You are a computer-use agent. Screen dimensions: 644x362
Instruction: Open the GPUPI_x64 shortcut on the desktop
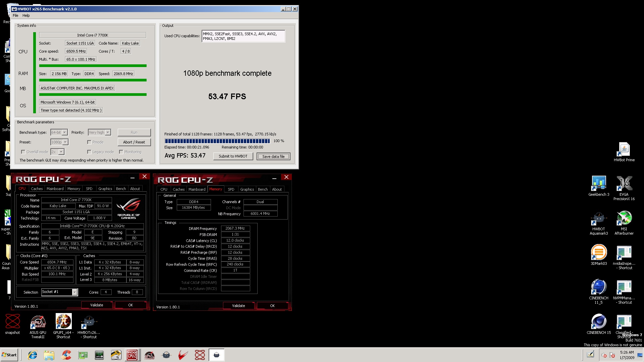[x=63, y=326]
